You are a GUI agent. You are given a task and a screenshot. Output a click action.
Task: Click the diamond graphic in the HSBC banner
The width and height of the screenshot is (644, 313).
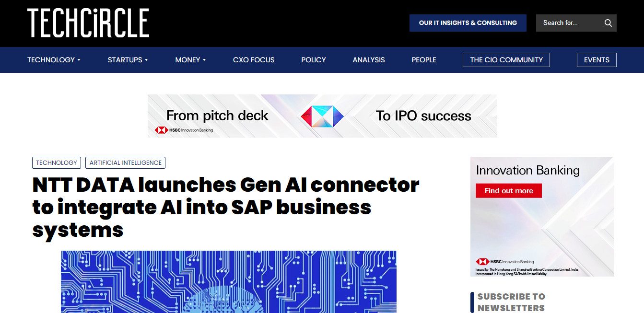tap(321, 116)
